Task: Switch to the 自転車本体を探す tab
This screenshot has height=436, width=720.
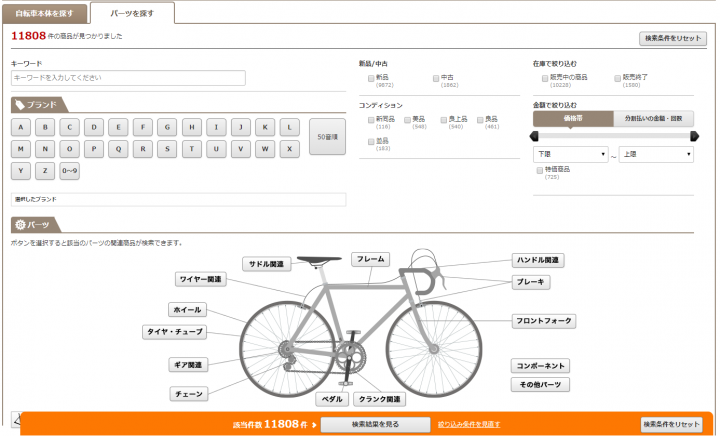Action: (43, 13)
